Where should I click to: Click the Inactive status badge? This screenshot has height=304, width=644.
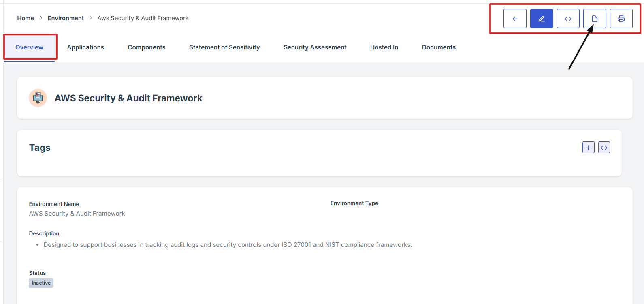[x=41, y=283]
